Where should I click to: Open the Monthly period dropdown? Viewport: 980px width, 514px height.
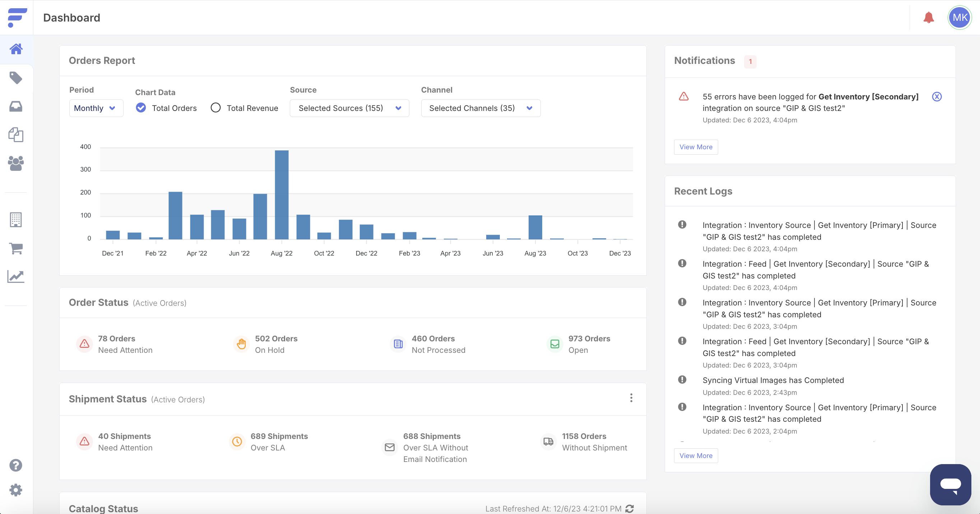(x=96, y=108)
